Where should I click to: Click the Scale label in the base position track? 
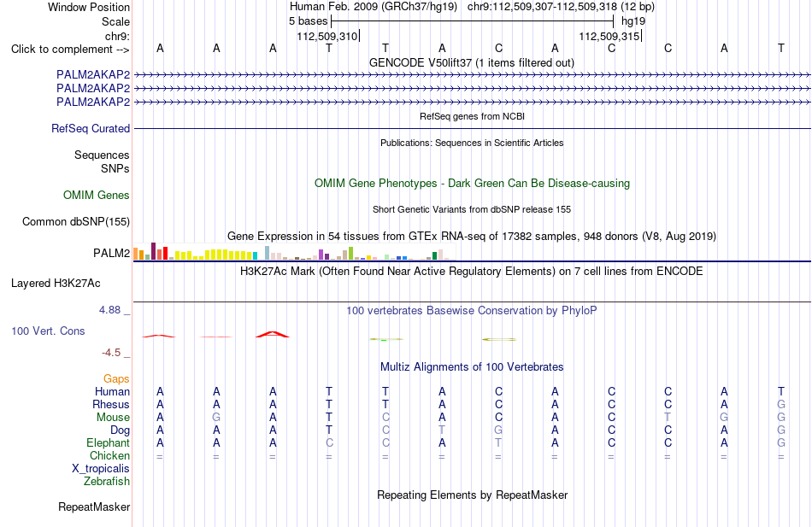[115, 21]
